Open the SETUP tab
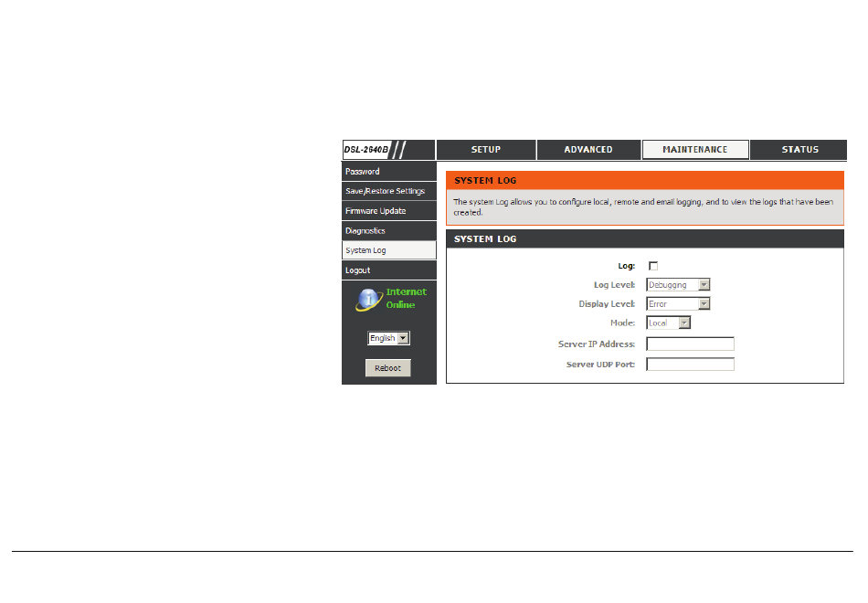This screenshot has width=868, height=603. click(485, 150)
